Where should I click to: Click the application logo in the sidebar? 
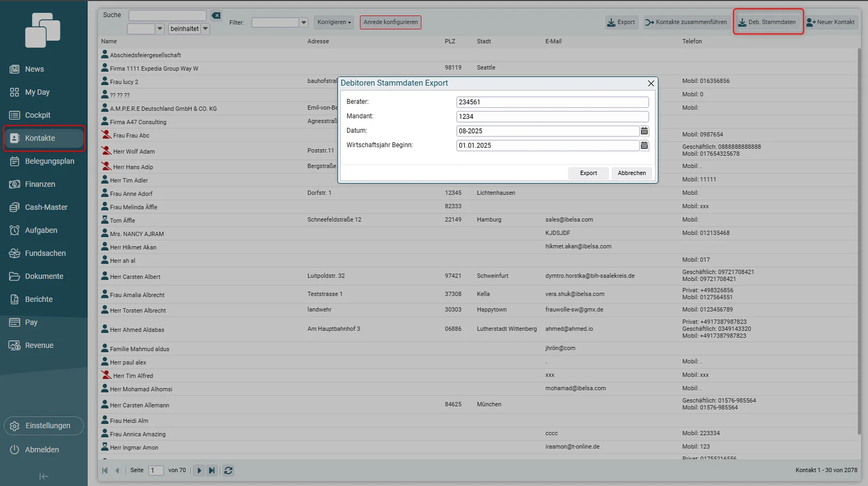tap(43, 30)
